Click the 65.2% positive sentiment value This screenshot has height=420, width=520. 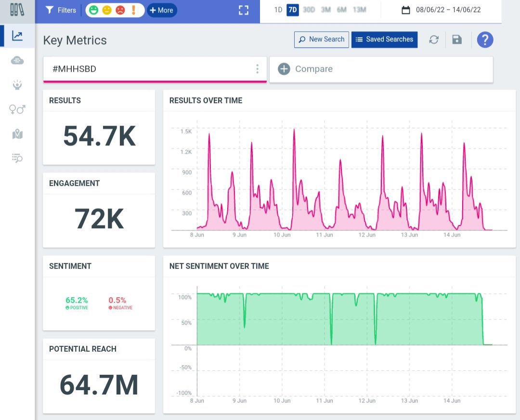[x=77, y=300]
